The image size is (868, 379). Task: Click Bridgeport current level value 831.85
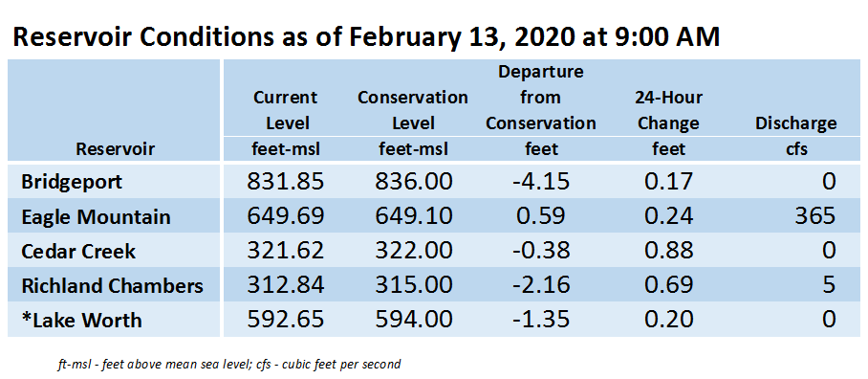tap(286, 182)
